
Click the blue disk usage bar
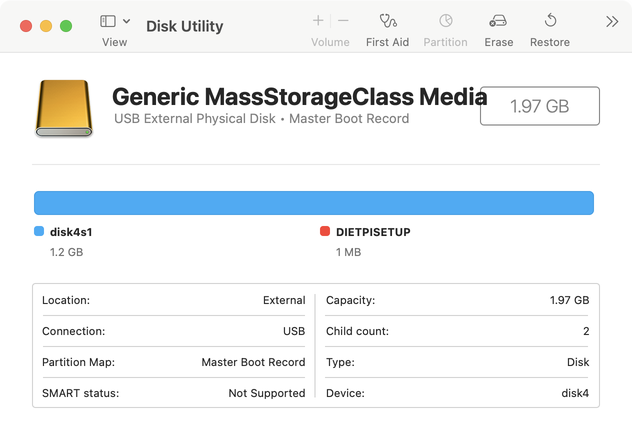pos(314,203)
